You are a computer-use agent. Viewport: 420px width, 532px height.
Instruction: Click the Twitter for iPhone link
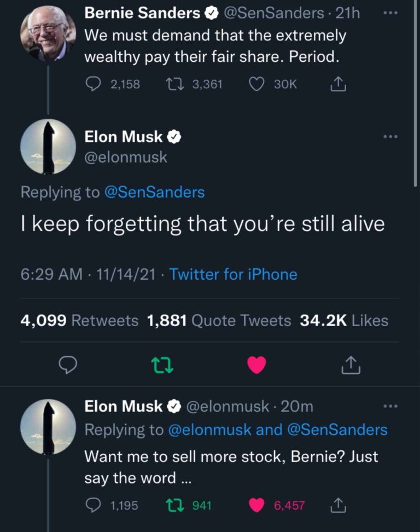tap(233, 274)
